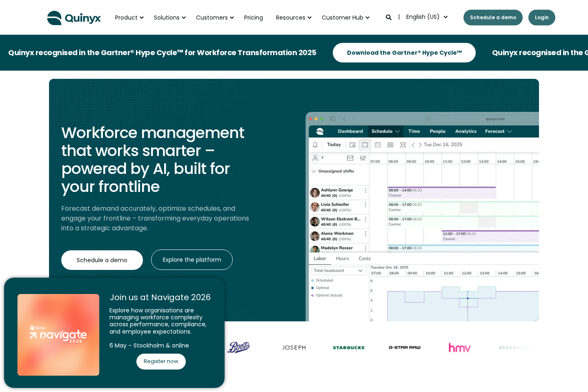This screenshot has width=588, height=392.
Task: Expand the Product menu
Action: coord(129,18)
